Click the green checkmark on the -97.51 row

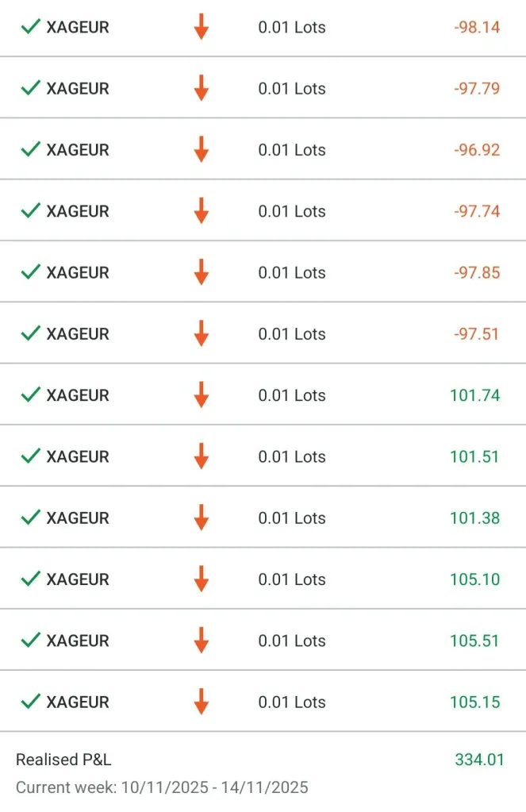(30, 333)
